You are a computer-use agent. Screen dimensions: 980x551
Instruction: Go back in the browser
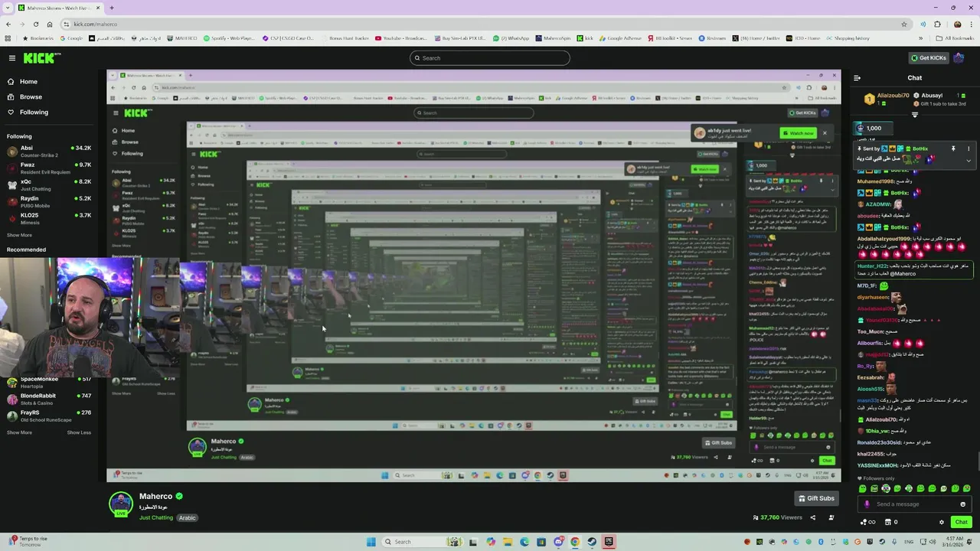(8, 24)
